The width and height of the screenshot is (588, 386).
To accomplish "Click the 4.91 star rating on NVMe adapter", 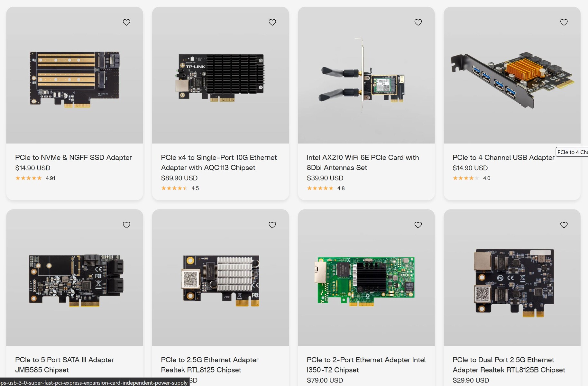I will tap(35, 178).
